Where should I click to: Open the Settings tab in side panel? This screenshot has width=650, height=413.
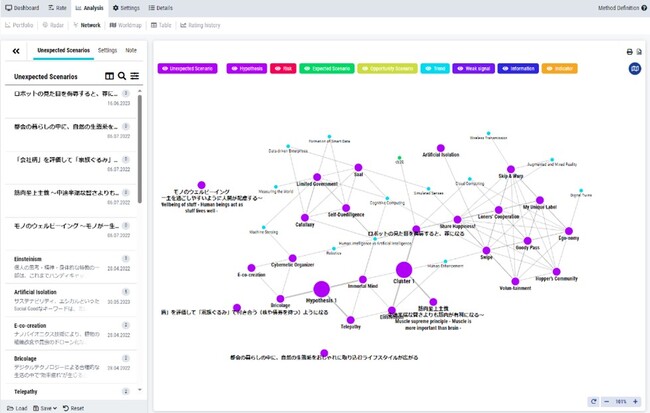(x=107, y=50)
